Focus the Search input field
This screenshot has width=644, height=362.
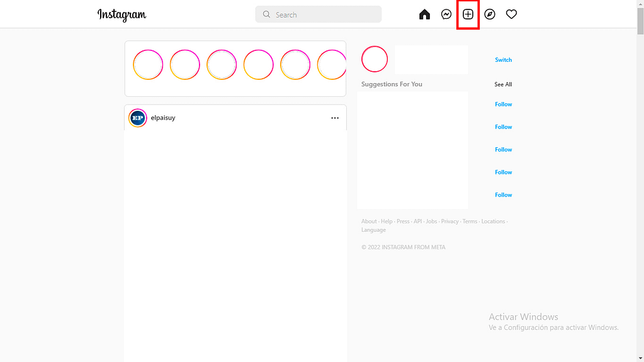pos(319,14)
